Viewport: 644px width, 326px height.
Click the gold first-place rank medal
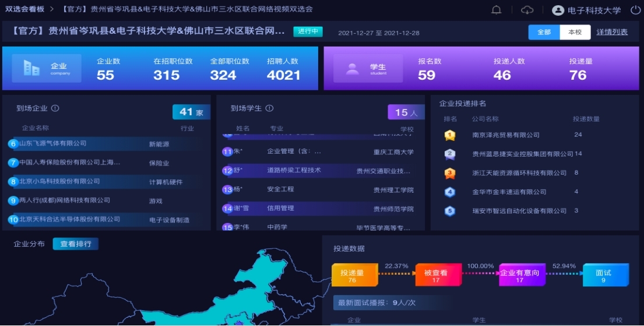pyautogui.click(x=449, y=135)
